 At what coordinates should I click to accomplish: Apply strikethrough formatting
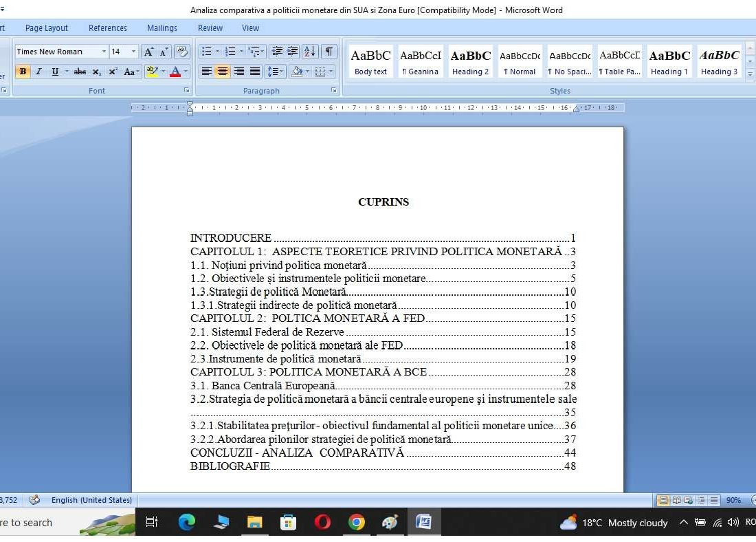(80, 72)
